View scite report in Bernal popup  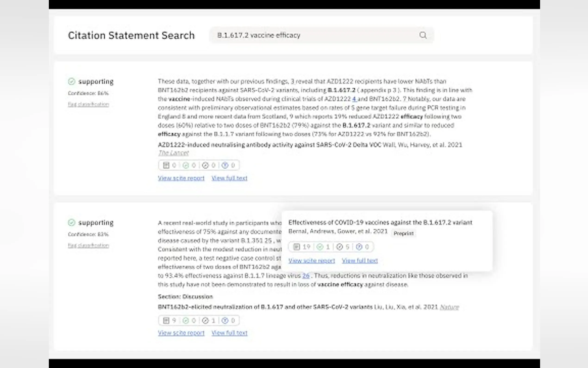point(311,261)
